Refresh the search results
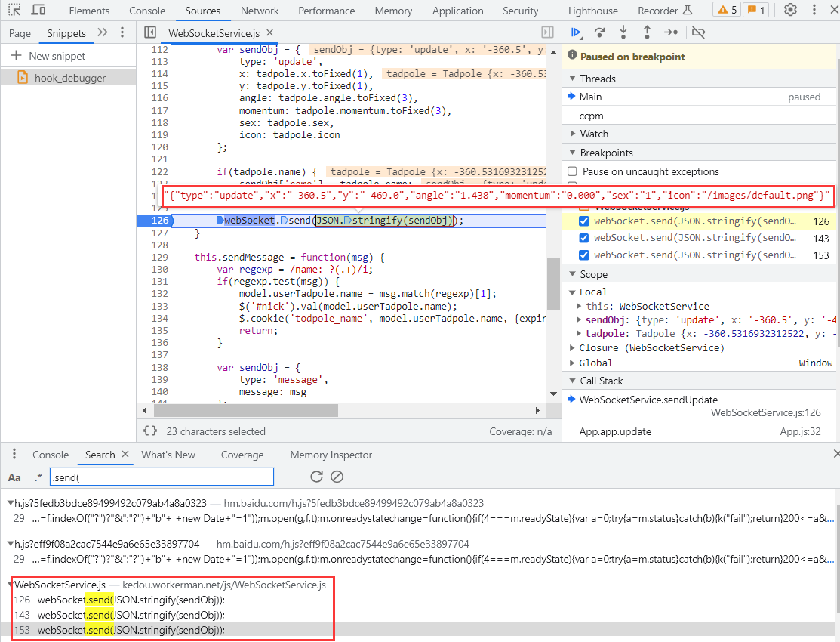Screen dimensions: 840x642 (x=316, y=477)
